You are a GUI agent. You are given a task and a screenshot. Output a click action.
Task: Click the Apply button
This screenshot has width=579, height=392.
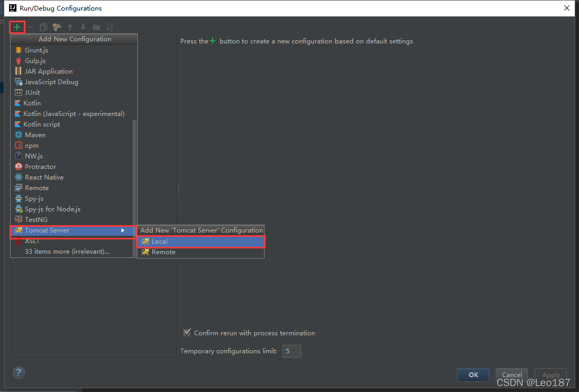pyautogui.click(x=550, y=375)
